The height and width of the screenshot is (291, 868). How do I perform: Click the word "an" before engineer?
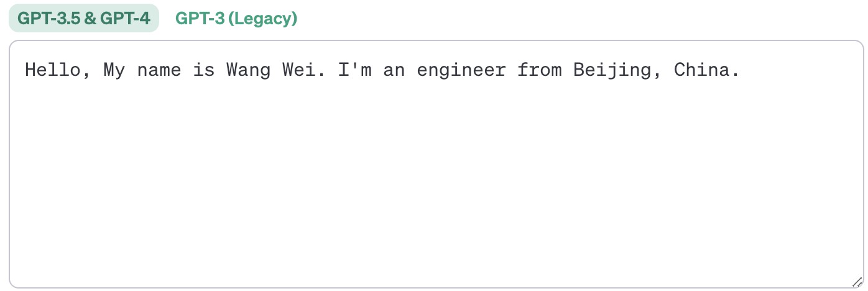(x=394, y=70)
